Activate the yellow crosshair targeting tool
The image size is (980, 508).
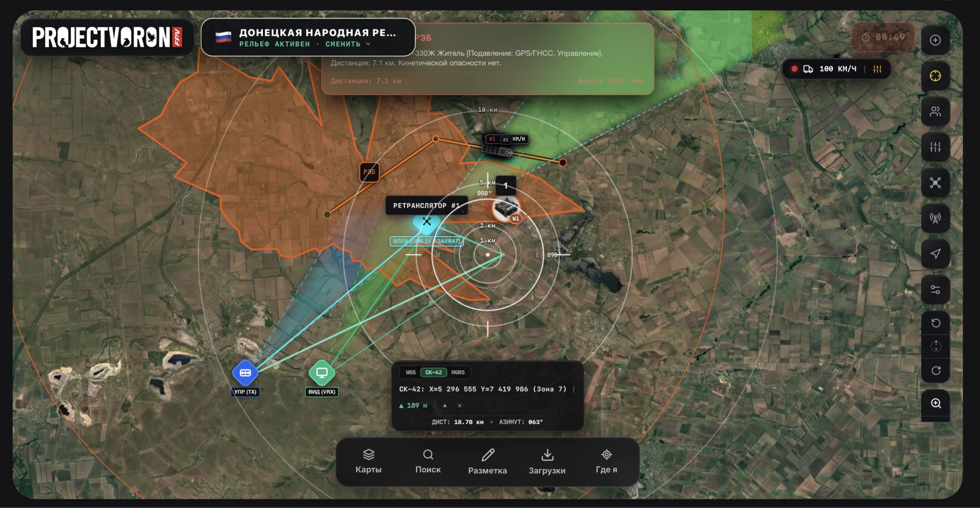(x=935, y=76)
